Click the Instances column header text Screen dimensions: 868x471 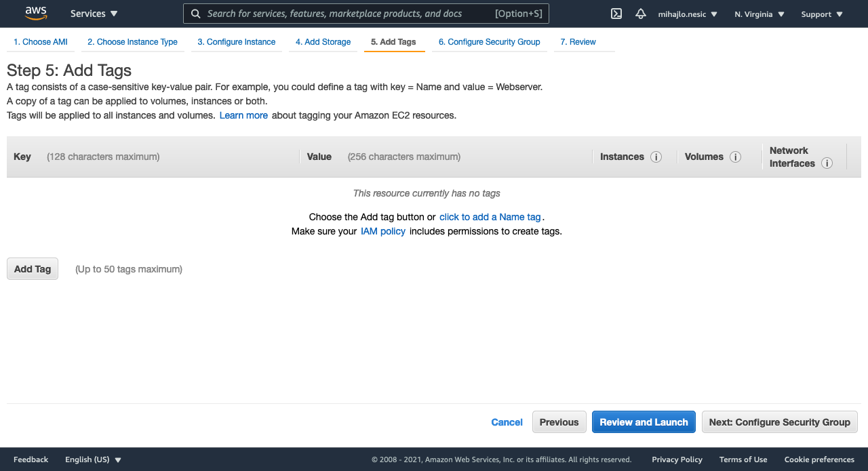(x=622, y=157)
